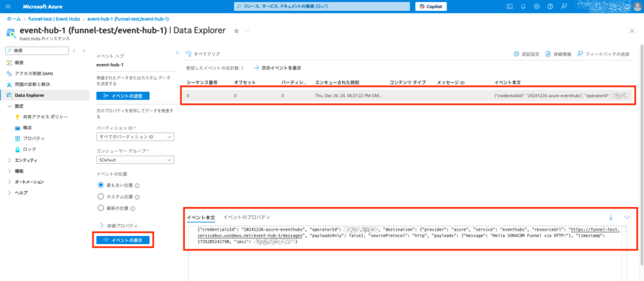Screen dimensions: 644x281
Task: Open event-hub-1 breadcrumb link
Action: (x=128, y=19)
